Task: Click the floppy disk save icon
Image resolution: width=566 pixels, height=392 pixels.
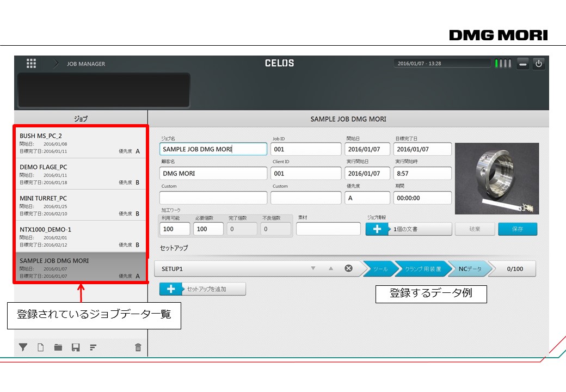Action: tap(76, 347)
